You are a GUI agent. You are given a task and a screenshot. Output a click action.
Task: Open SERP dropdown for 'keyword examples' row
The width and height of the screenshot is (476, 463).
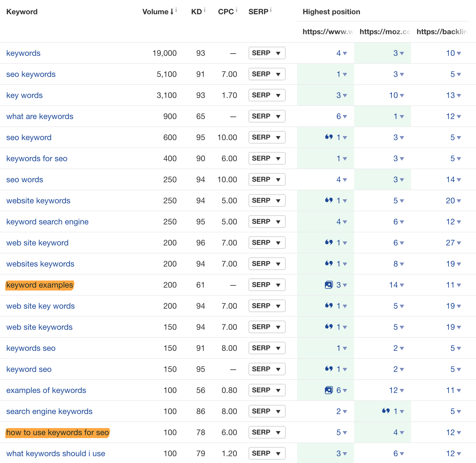[267, 285]
